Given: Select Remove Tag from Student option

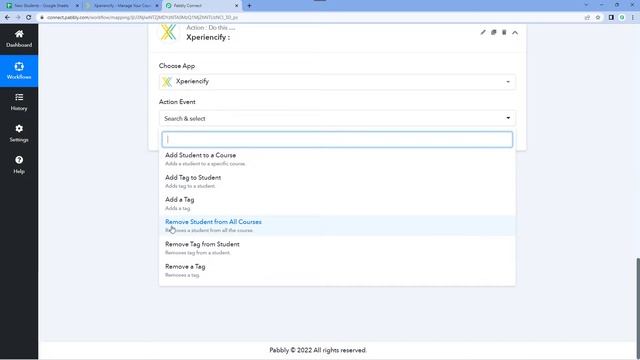Looking at the screenshot, I should tap(337, 248).
